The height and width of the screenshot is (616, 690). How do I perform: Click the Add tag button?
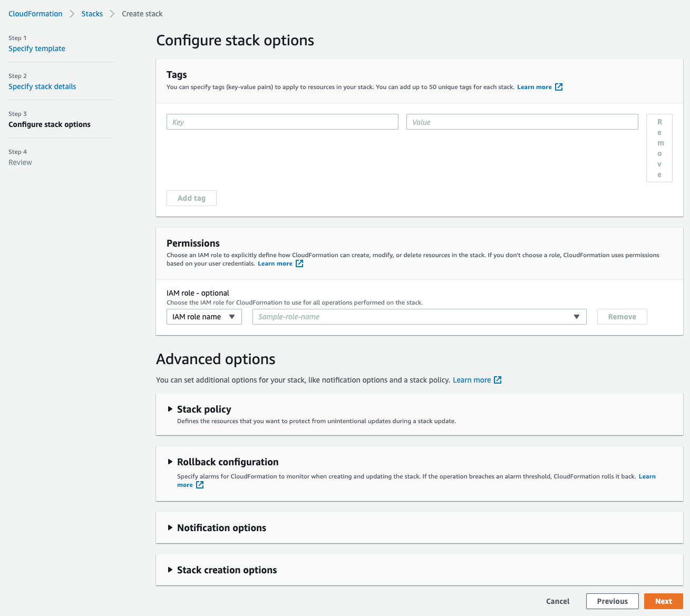tap(191, 198)
